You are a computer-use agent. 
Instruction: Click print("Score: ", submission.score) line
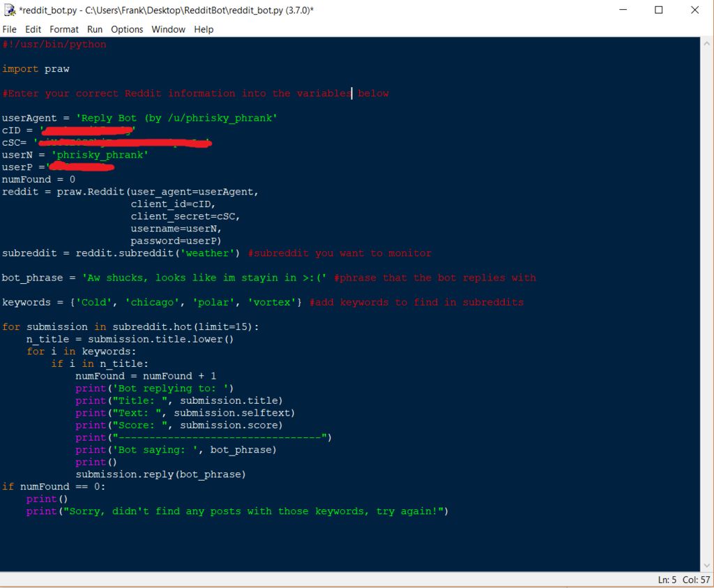pos(179,425)
